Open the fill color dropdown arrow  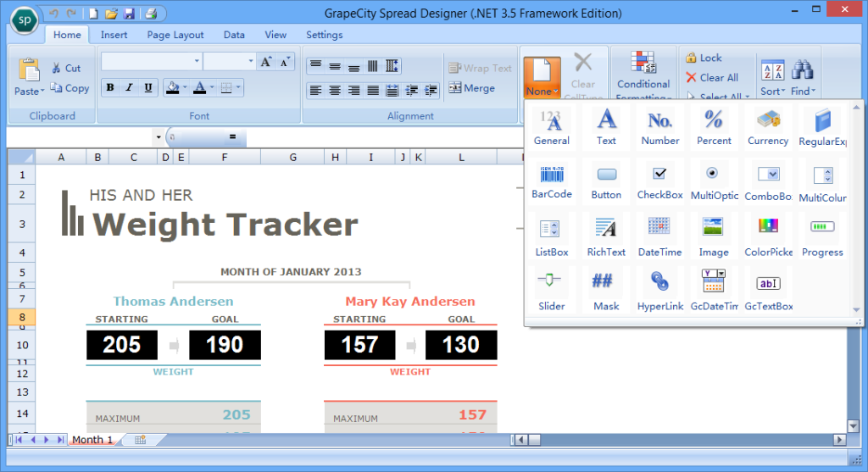(x=185, y=87)
